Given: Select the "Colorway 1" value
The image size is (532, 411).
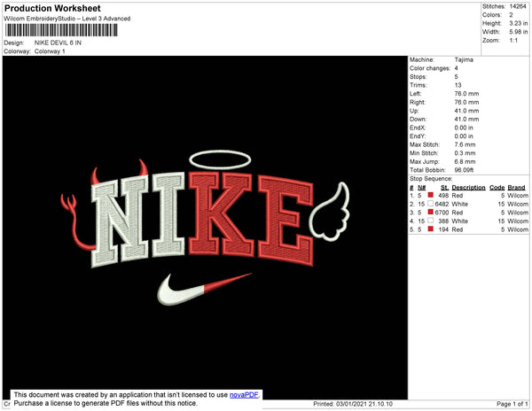Looking at the screenshot, I should click(50, 51).
